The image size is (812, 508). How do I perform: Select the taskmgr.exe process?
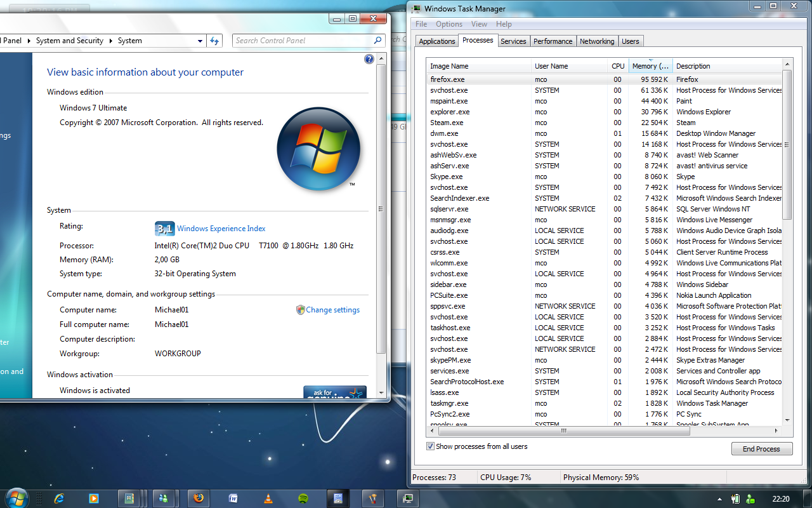tap(605, 403)
